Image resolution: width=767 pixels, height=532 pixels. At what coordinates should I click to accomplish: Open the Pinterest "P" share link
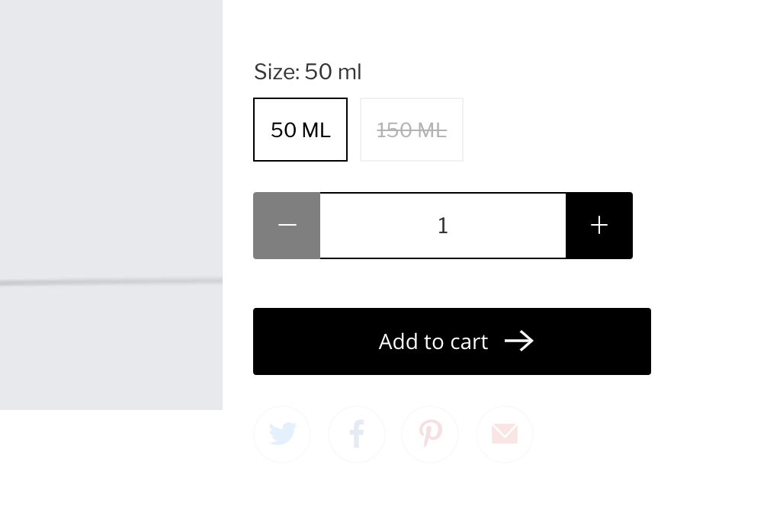430,434
